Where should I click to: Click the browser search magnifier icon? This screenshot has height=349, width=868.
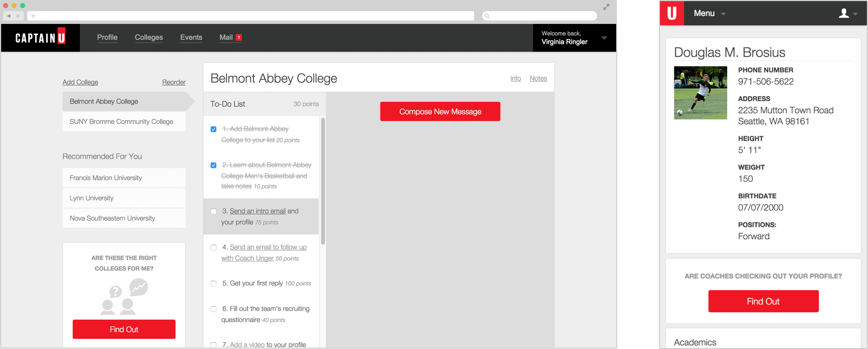[x=487, y=16]
